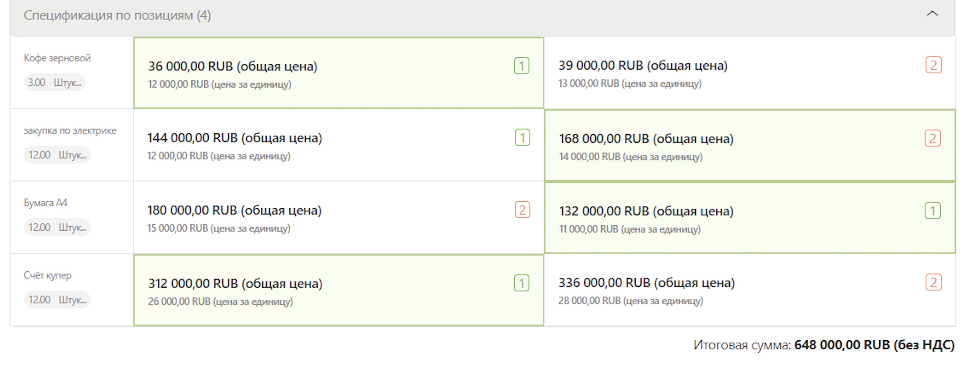Pick the 132 000,00 RUB paper offer
Screen dimensions: 980x366
[x=749, y=218]
